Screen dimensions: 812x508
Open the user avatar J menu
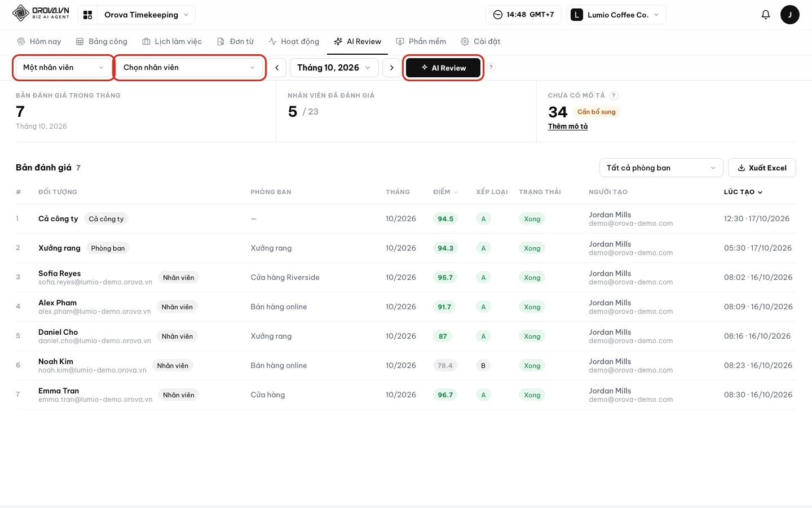click(789, 15)
